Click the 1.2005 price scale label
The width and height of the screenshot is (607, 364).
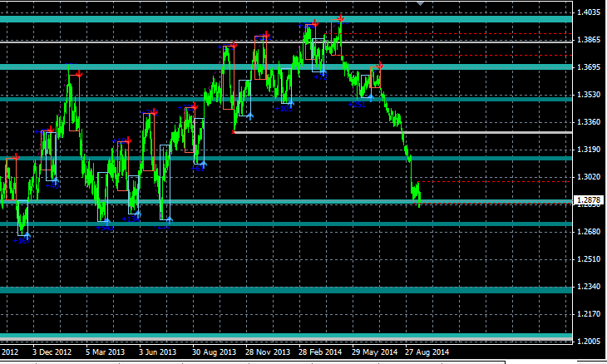tap(588, 342)
